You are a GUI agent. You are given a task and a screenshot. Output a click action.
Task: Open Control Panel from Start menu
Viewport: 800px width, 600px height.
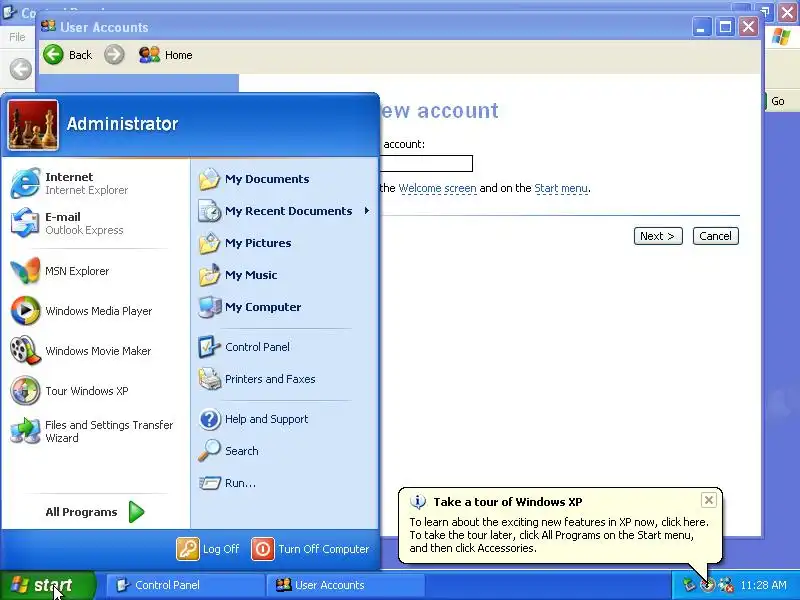284,347
